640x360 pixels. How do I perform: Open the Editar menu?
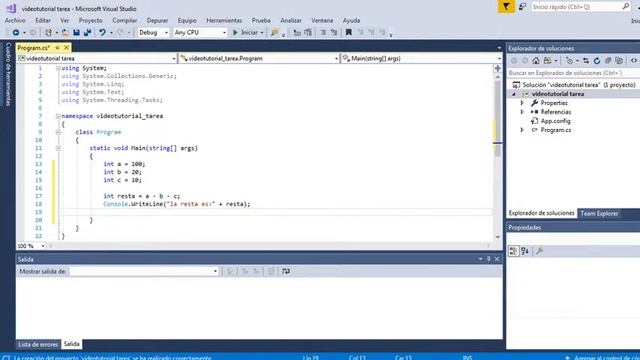click(43, 20)
